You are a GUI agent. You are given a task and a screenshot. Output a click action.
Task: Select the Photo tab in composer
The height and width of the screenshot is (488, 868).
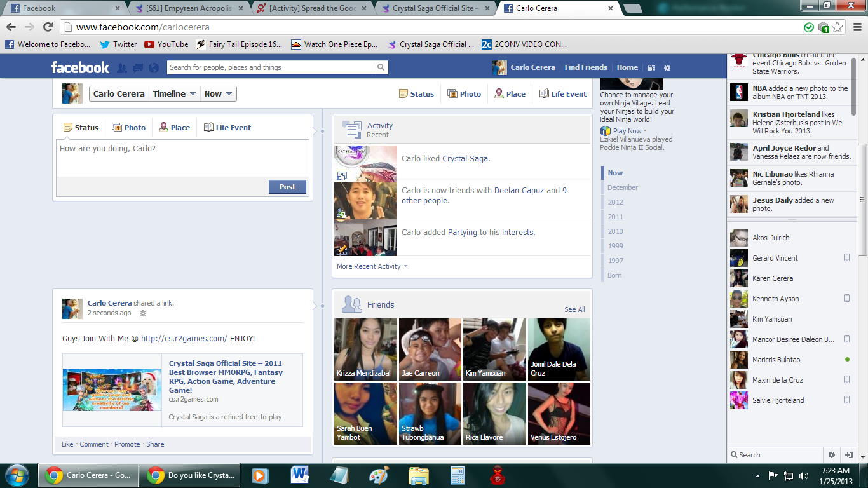[x=129, y=128]
